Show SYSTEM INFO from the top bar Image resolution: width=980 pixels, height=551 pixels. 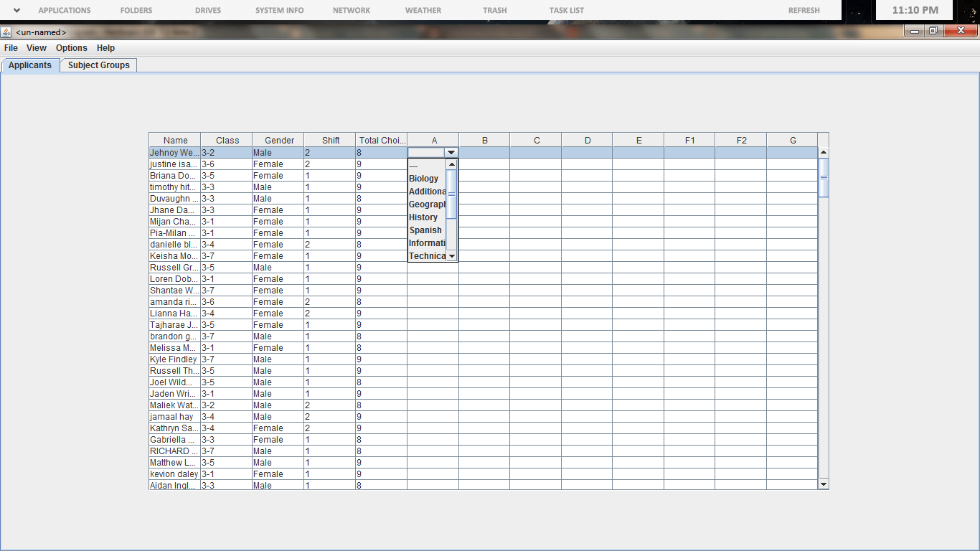pos(280,11)
